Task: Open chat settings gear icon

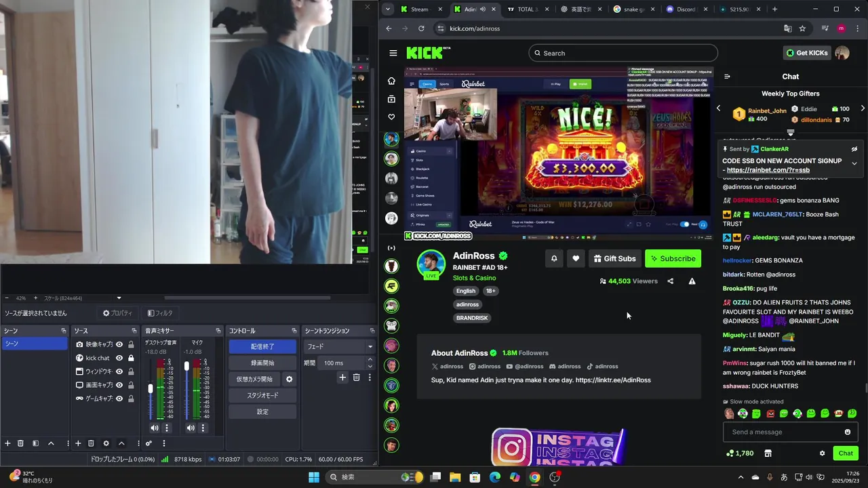Action: 822,453
